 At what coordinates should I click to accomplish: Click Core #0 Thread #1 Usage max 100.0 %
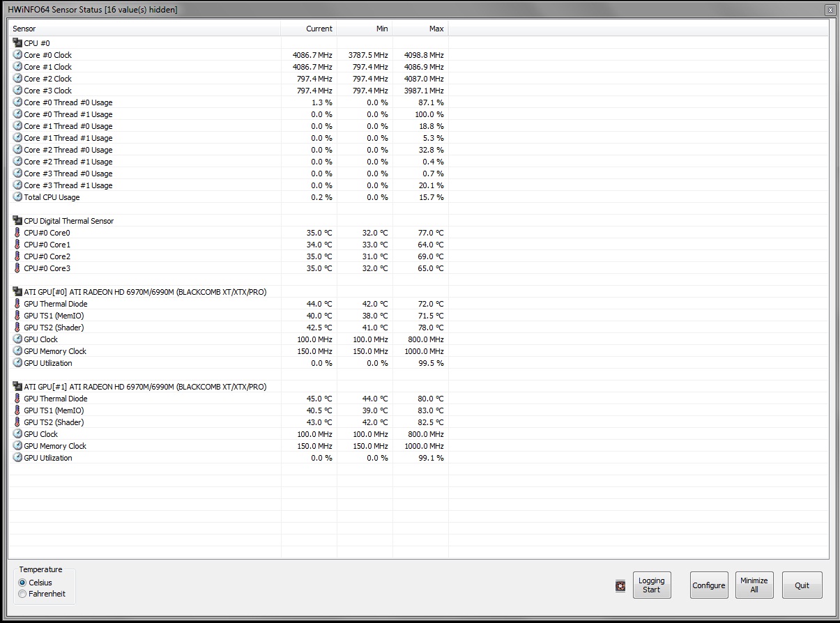click(x=429, y=114)
